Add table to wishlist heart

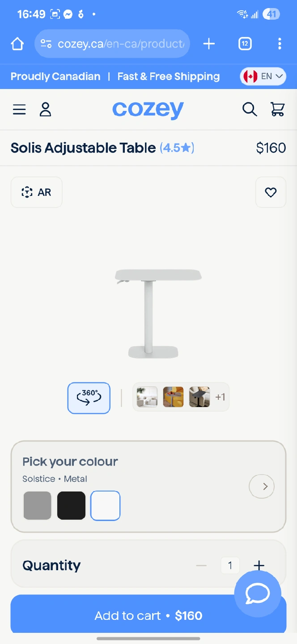coord(271,192)
